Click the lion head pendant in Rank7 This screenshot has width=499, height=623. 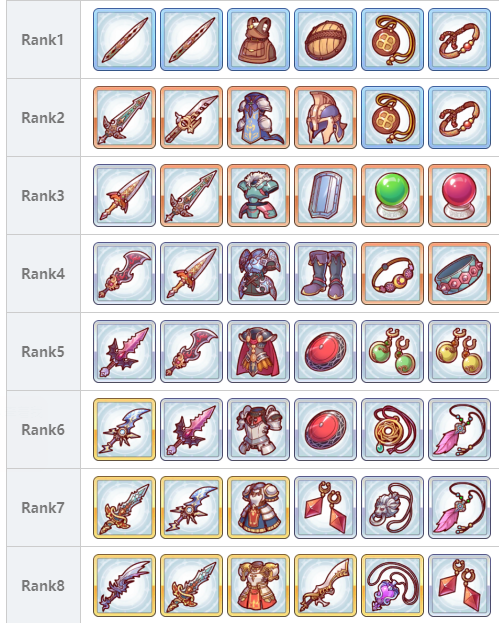coord(393,507)
